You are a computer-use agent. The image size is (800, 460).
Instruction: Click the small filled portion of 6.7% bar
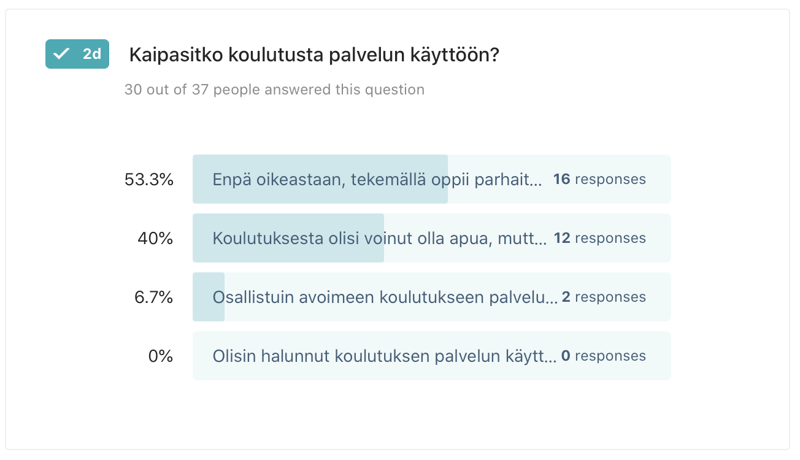click(209, 297)
